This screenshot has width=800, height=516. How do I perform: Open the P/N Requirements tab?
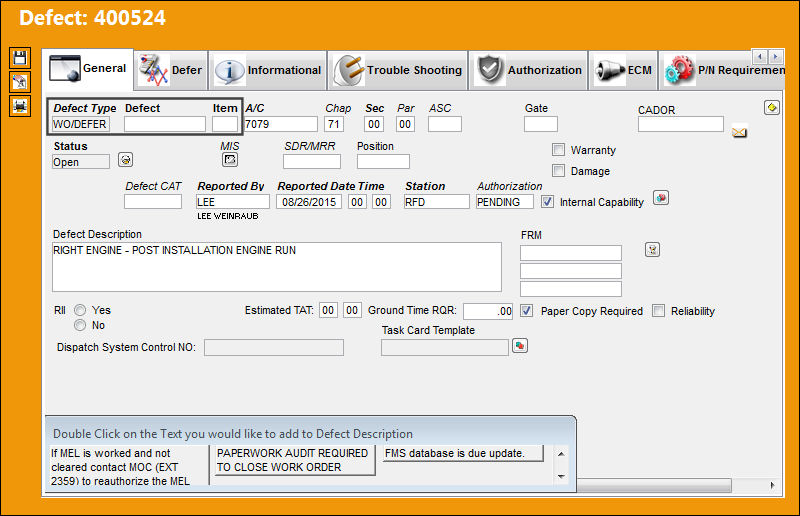(722, 70)
